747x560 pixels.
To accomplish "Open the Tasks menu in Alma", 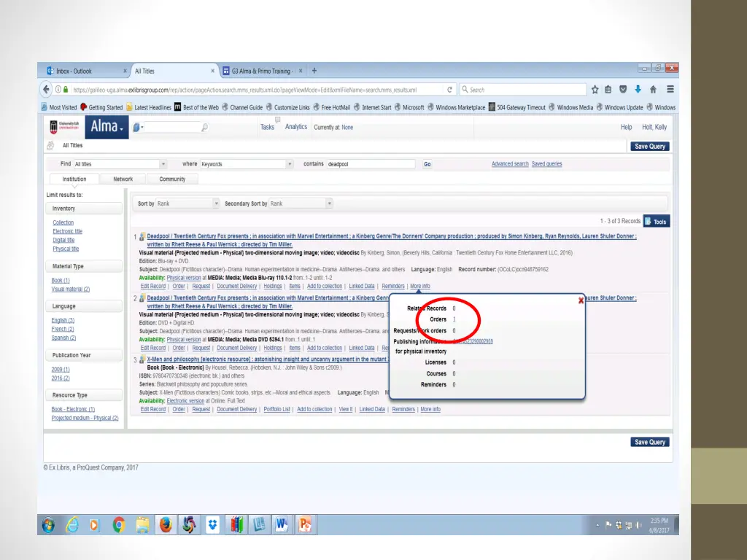I will pos(267,127).
